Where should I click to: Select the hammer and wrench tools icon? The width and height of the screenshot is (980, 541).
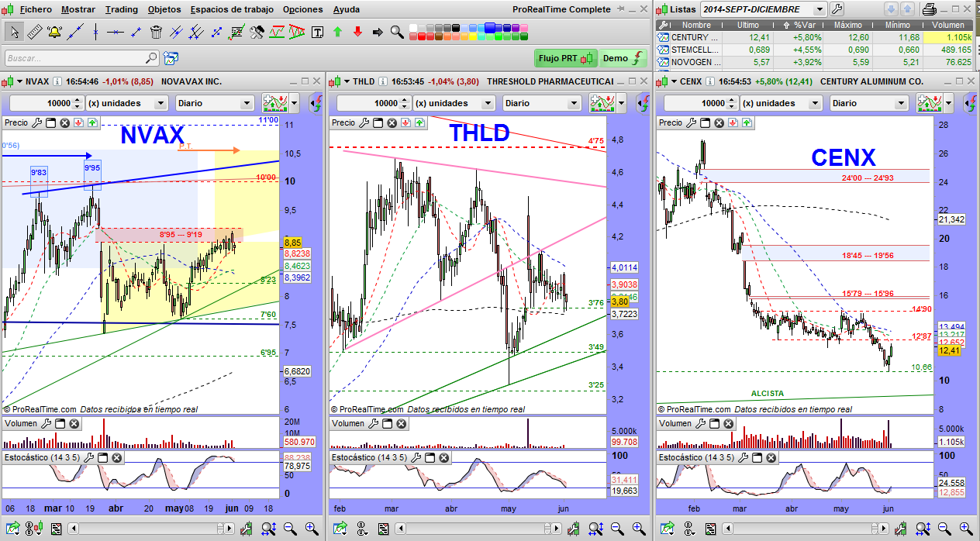[x=257, y=33]
